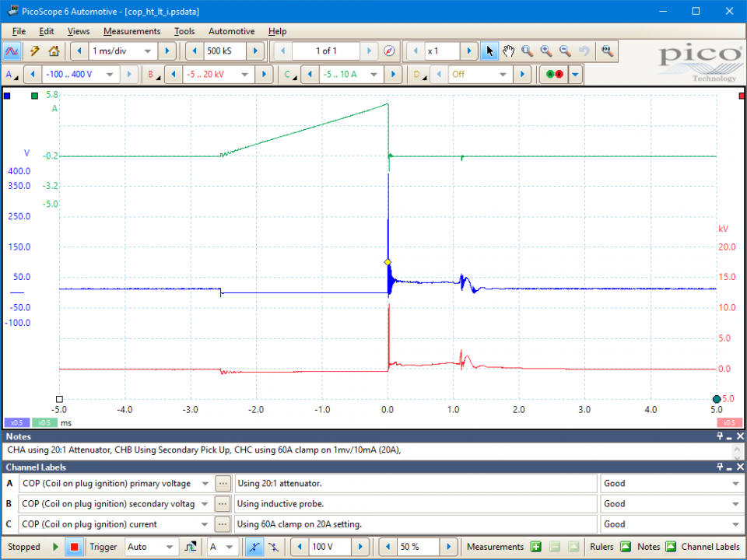Open Channel D Off dropdown
The width and height of the screenshot is (747, 560).
pos(503,75)
